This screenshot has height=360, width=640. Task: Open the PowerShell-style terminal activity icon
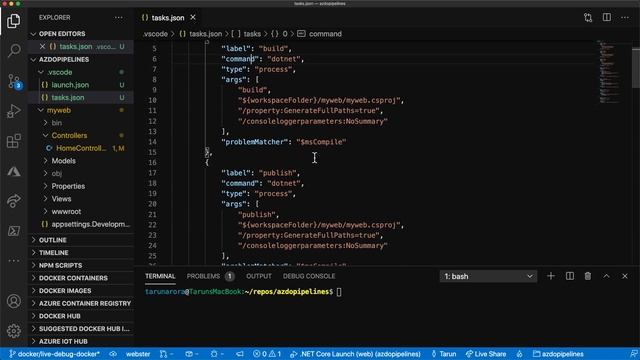pyautogui.click(x=14, y=231)
